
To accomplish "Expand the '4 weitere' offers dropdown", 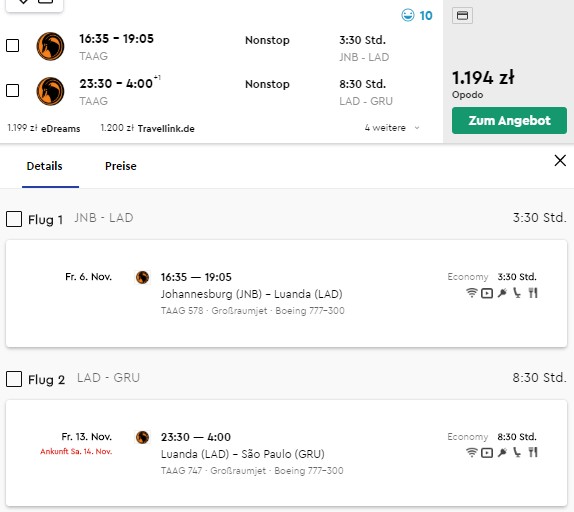I will (392, 128).
